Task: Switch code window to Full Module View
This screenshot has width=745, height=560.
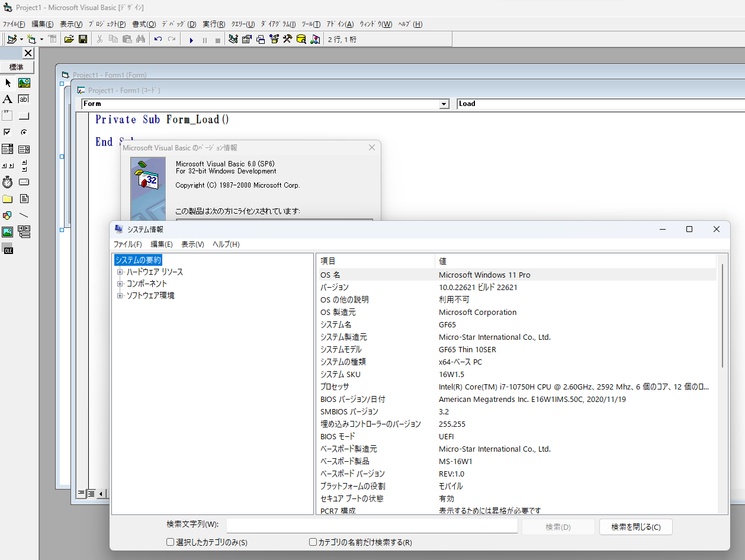Action: 91,493
